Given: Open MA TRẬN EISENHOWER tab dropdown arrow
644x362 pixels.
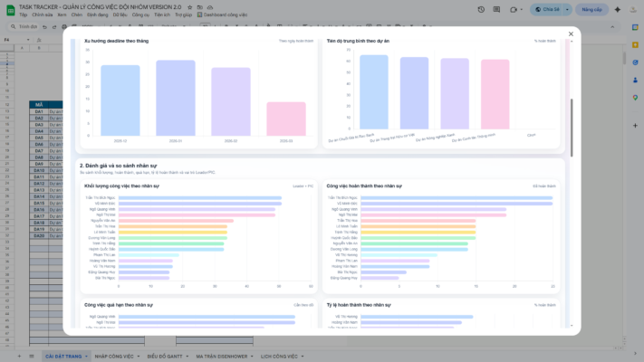Looking at the screenshot, I should point(252,357).
